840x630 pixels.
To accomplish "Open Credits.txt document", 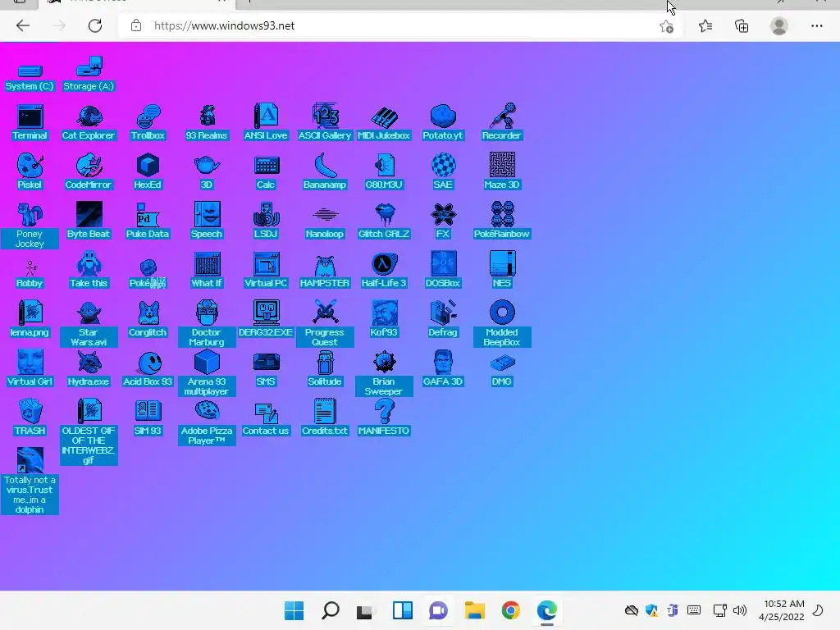I will [x=325, y=418].
